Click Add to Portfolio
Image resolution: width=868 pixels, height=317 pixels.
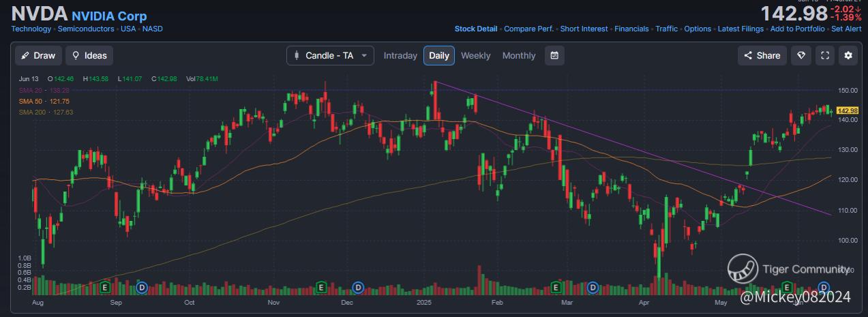coord(797,29)
